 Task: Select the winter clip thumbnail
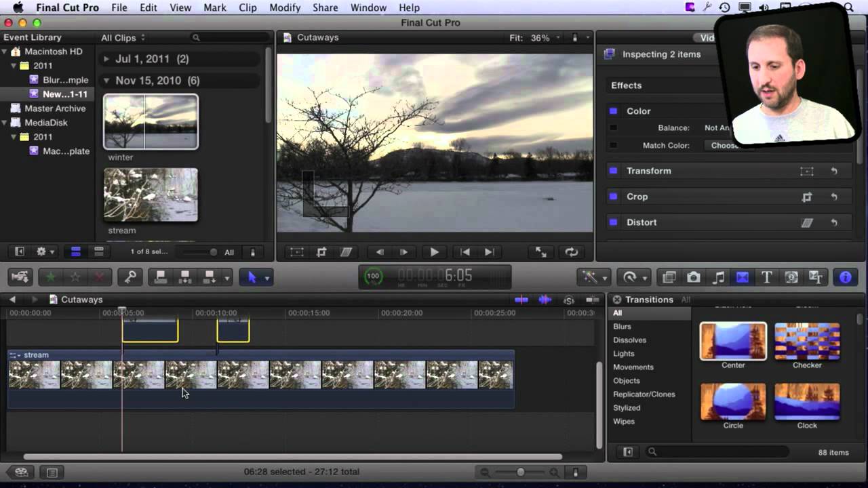[x=151, y=121]
